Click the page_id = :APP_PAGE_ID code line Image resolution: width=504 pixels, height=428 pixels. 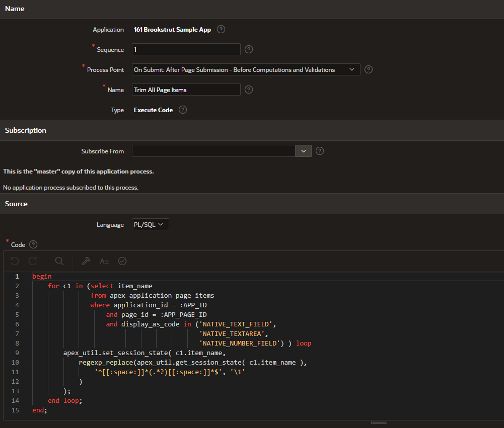(x=156, y=315)
